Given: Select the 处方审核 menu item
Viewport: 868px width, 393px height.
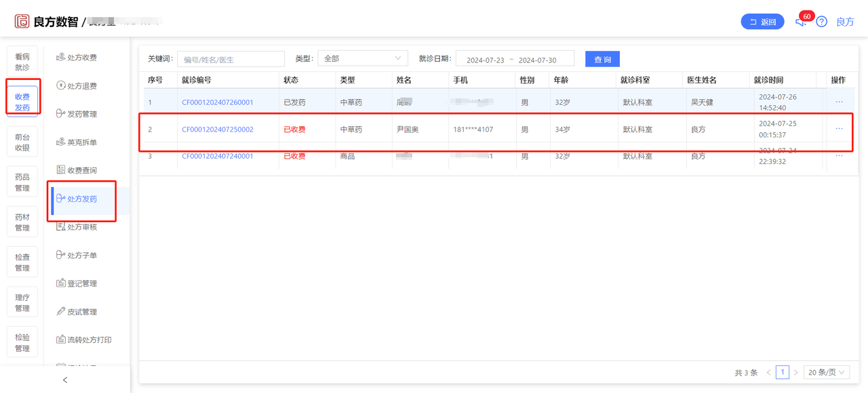Looking at the screenshot, I should [77, 227].
